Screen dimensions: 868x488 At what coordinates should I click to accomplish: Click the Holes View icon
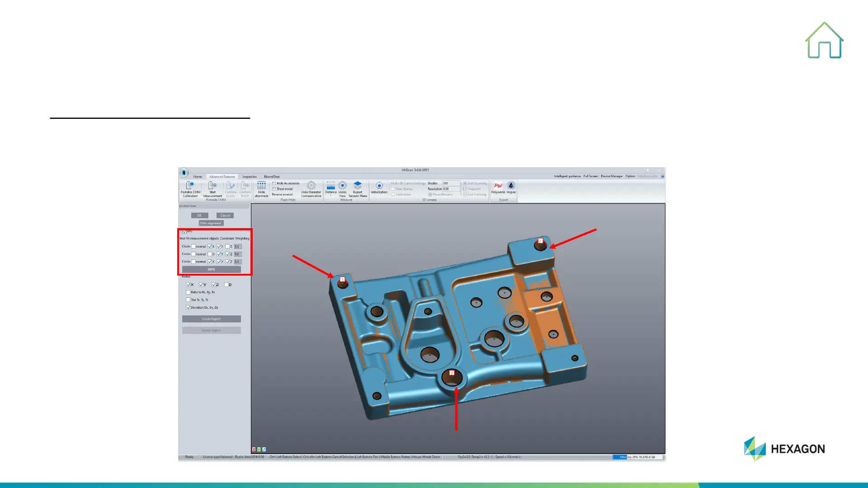click(343, 186)
